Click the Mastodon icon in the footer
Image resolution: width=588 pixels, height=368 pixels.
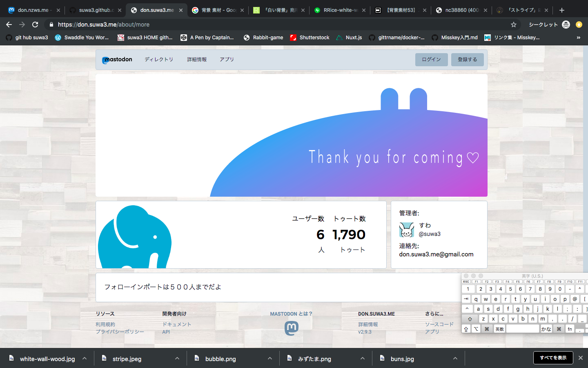291,328
